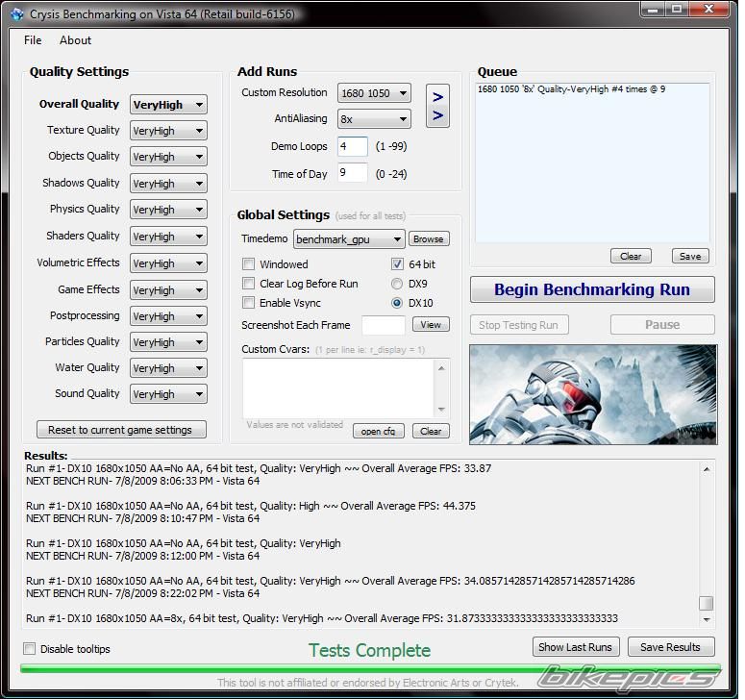Open the AntiAliasing dropdown
This screenshot has width=745, height=700.
(x=374, y=119)
